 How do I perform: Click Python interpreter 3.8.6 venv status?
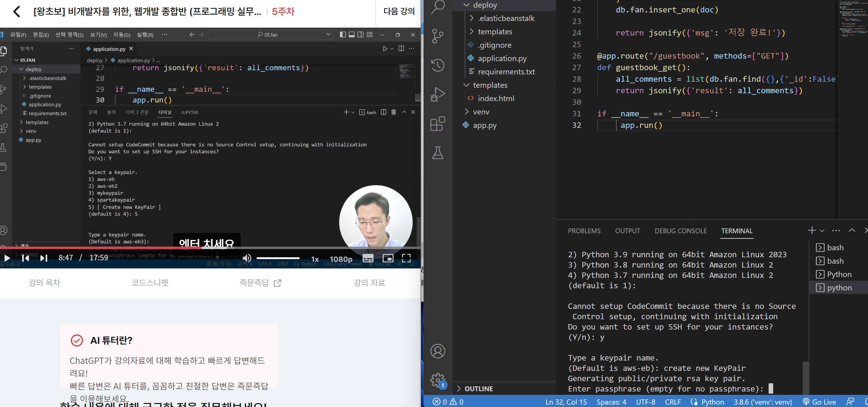763,402
